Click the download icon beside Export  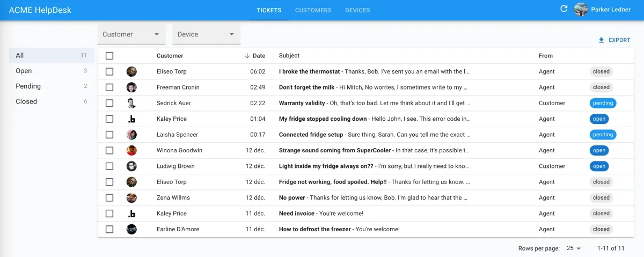pyautogui.click(x=601, y=40)
